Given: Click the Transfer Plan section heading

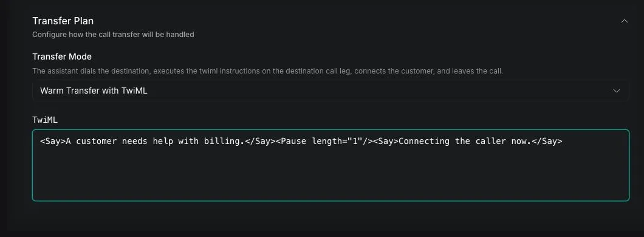Looking at the screenshot, I should [63, 21].
